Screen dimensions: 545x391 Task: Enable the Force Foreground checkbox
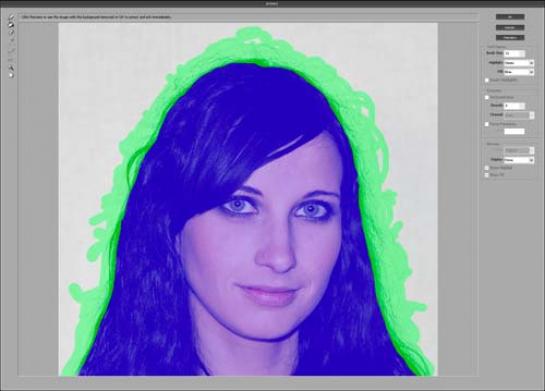pyautogui.click(x=487, y=124)
